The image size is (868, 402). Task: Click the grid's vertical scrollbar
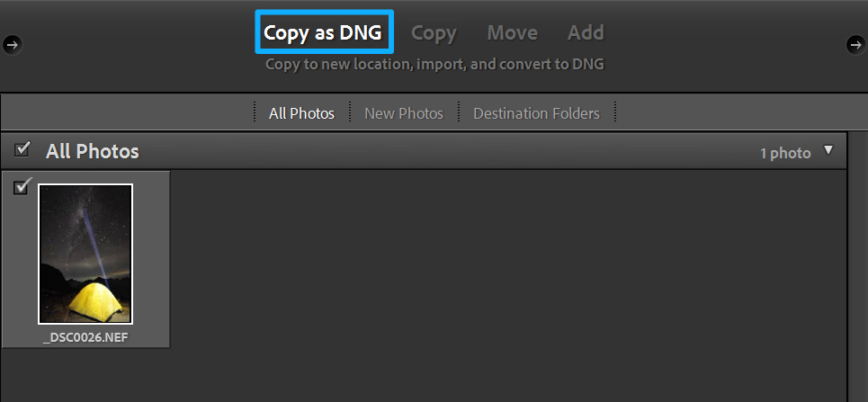tap(857, 266)
